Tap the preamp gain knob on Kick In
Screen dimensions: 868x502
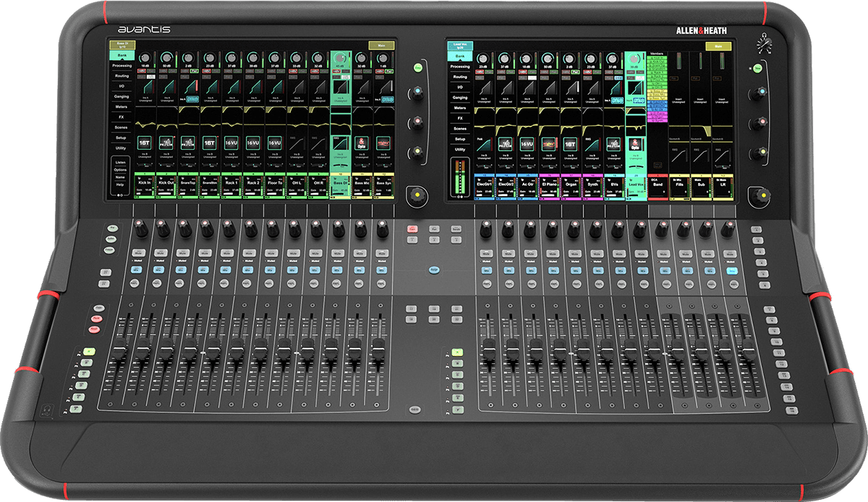coord(145,58)
